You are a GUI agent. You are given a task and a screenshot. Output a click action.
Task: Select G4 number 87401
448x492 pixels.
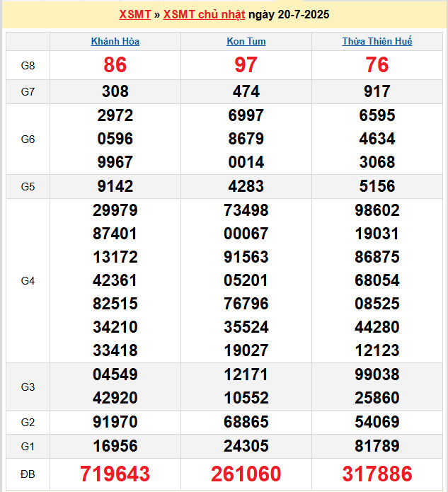coord(115,234)
